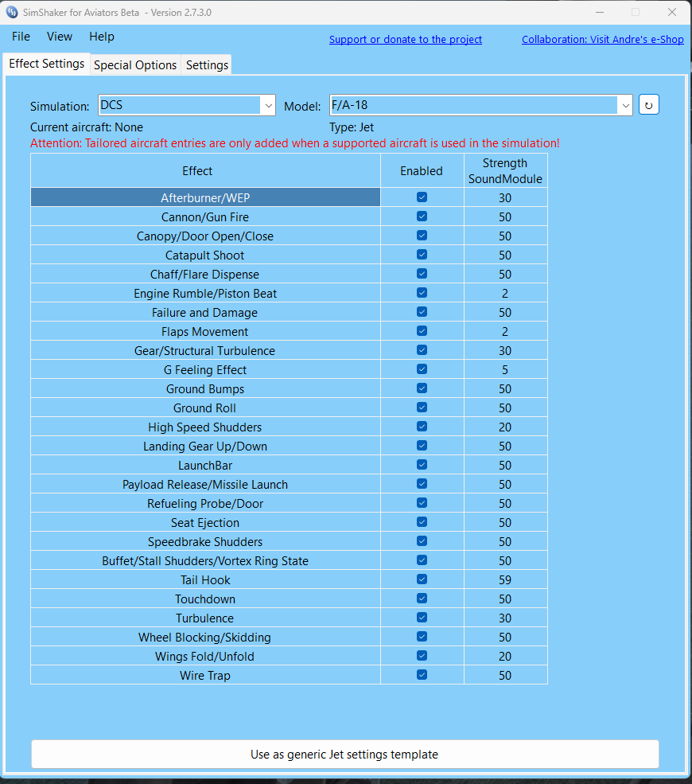This screenshot has width=692, height=784.
Task: Select the LaunchBar effect name
Action: 205,466
